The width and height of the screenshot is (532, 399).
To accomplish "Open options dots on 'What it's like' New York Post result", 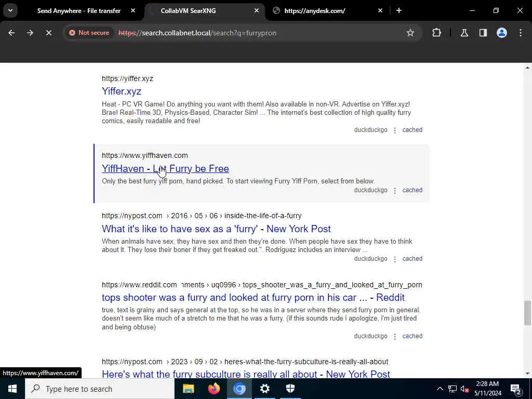I will 395,259.
